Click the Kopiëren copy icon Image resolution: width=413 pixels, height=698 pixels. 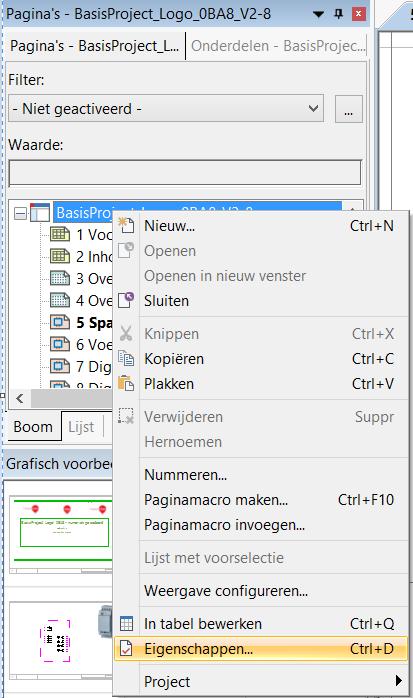(126, 358)
